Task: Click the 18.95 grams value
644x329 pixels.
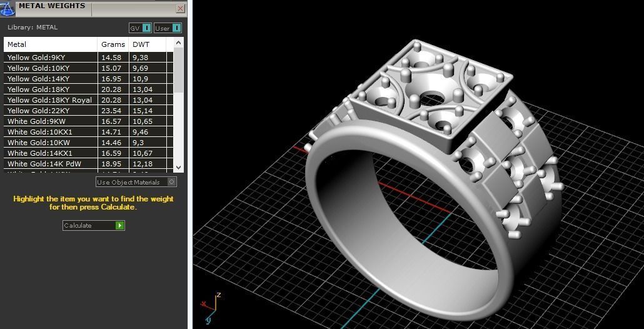Action: click(x=111, y=164)
